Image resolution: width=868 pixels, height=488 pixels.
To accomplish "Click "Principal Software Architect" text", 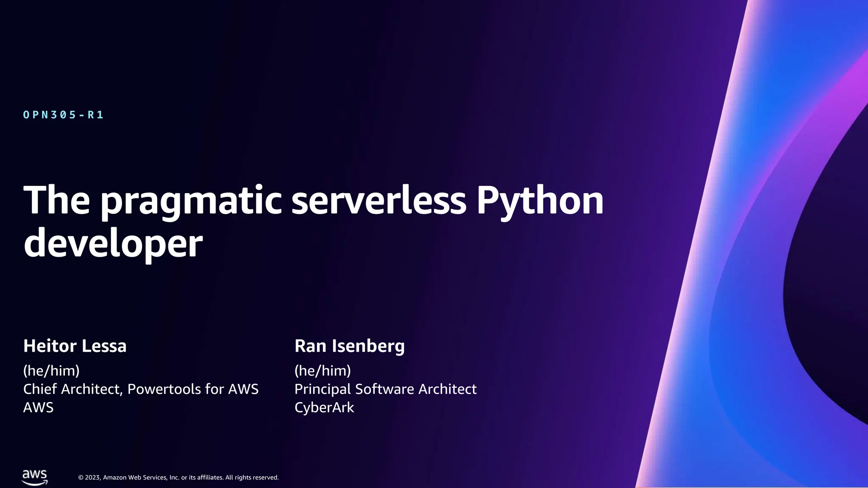I will pyautogui.click(x=386, y=389).
